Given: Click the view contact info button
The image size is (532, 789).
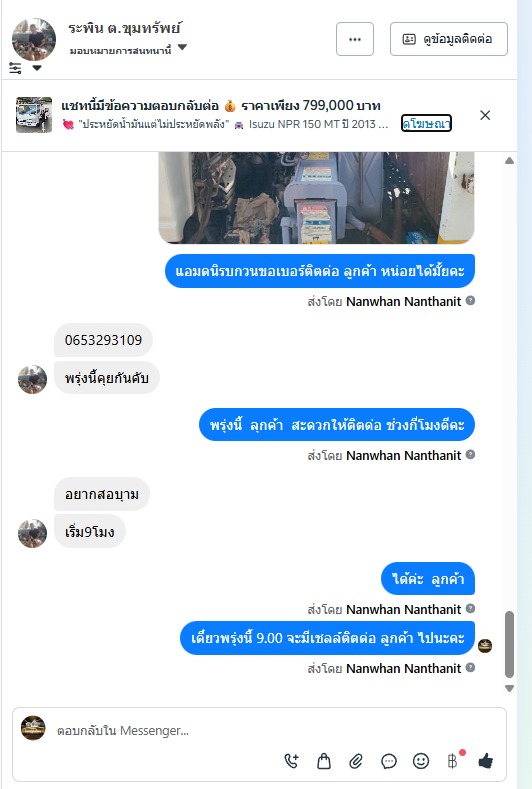Looking at the screenshot, I should [x=448, y=39].
